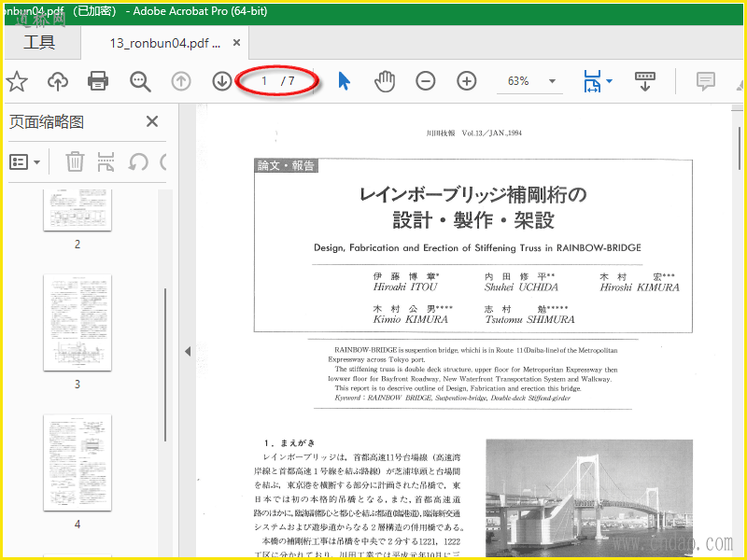Zoom out with the minus button
Image resolution: width=747 pixels, height=560 pixels.
click(x=426, y=81)
